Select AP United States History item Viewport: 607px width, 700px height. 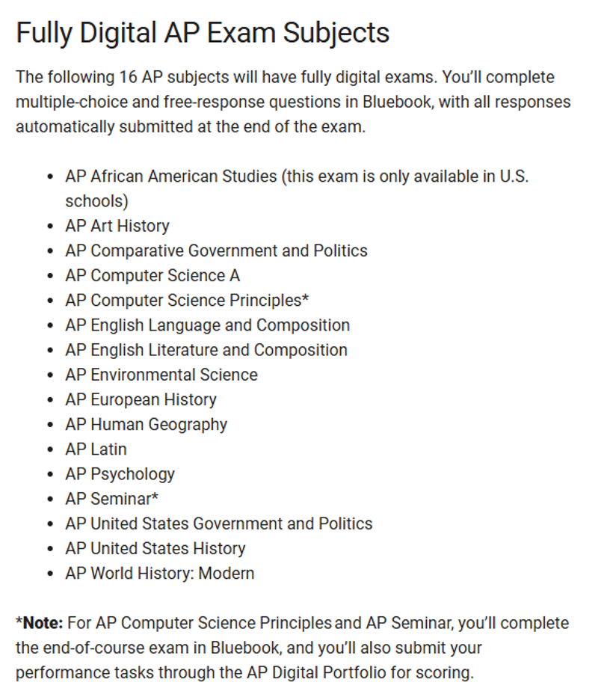[155, 548]
